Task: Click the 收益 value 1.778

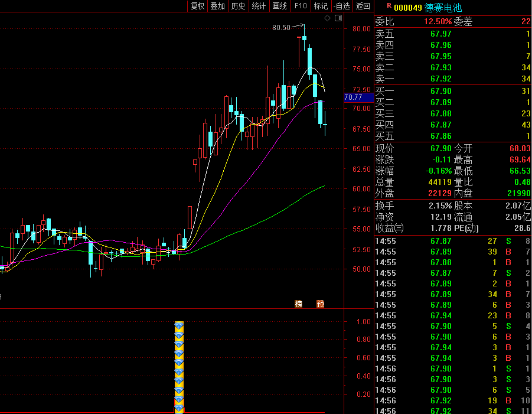Action: tap(441, 228)
